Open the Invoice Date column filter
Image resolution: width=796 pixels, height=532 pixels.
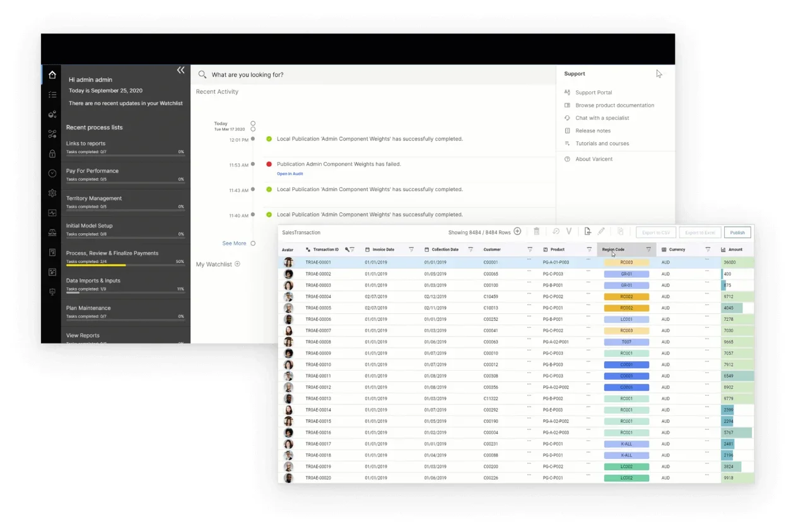pyautogui.click(x=411, y=250)
